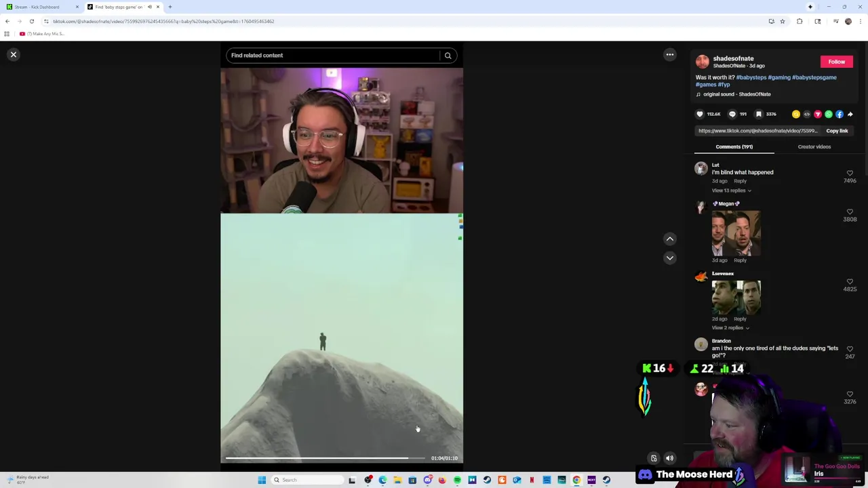This screenshot has height=488, width=868.
Task: Click the yellow repost share icon
Action: (795, 114)
